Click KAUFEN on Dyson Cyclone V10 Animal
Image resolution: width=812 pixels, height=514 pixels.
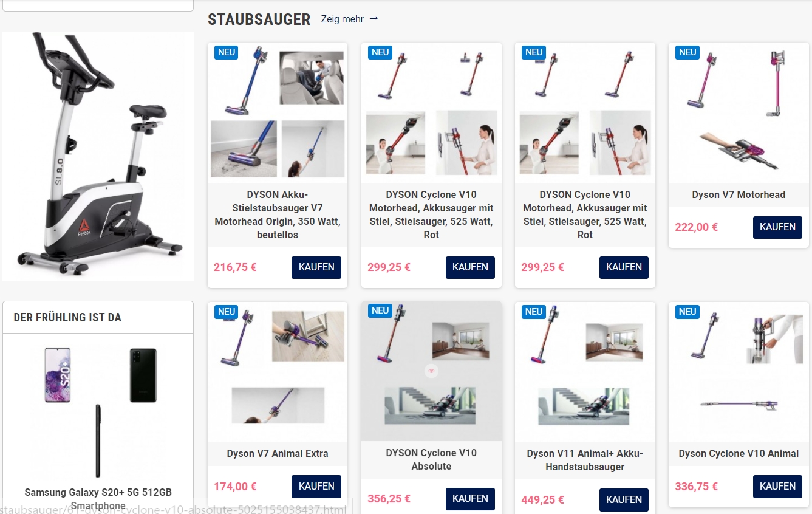pyautogui.click(x=777, y=487)
